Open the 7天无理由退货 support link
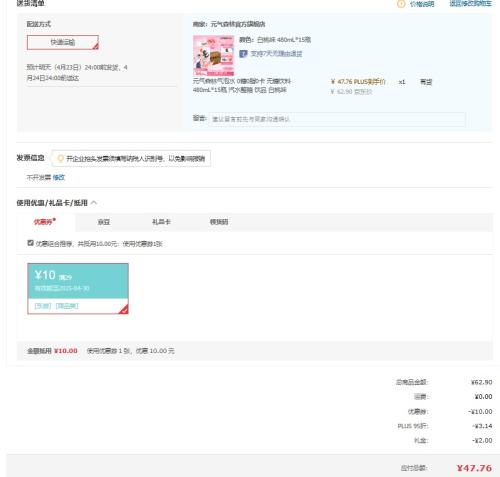500x477 pixels. click(x=276, y=53)
